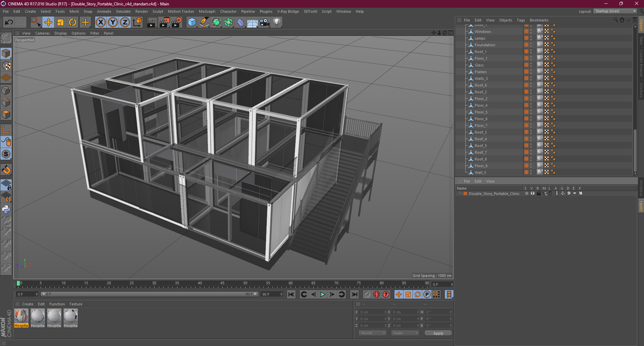This screenshot has width=644, height=346.
Task: Click the magnet Snap icon
Action: click(6, 170)
